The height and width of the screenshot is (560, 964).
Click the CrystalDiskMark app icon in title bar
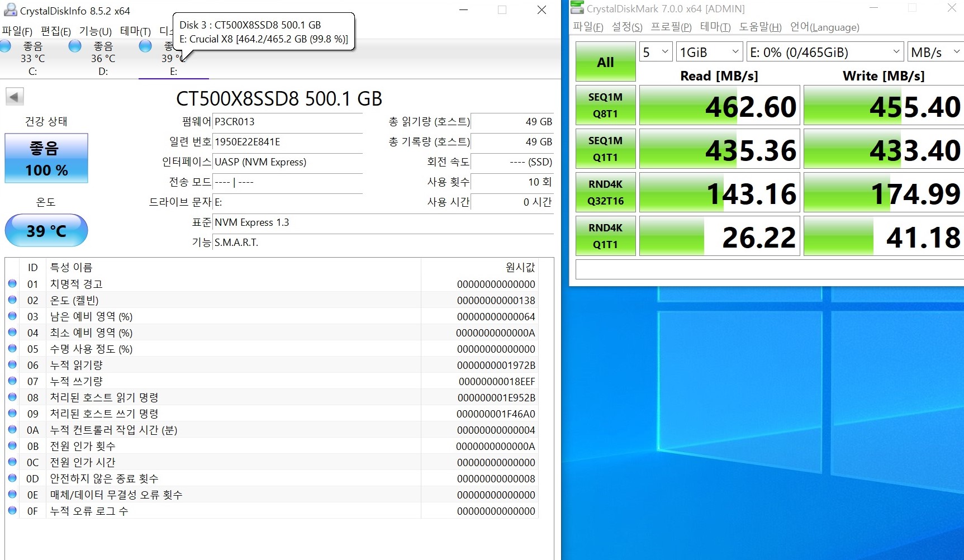point(577,8)
